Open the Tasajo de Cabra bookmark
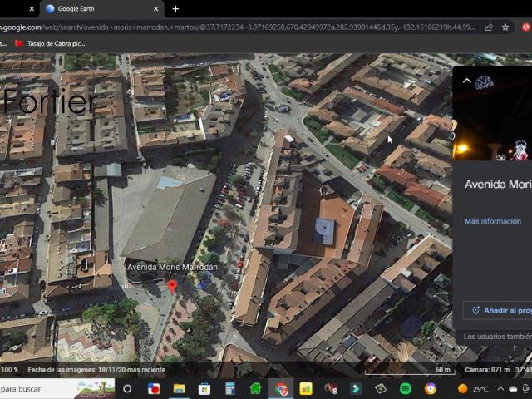The height and width of the screenshot is (399, 532). point(50,43)
